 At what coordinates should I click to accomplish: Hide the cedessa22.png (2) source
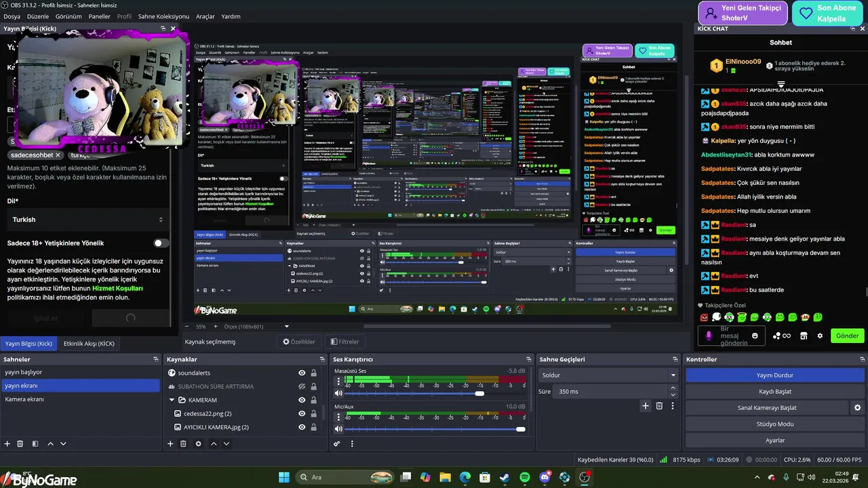[x=302, y=413]
